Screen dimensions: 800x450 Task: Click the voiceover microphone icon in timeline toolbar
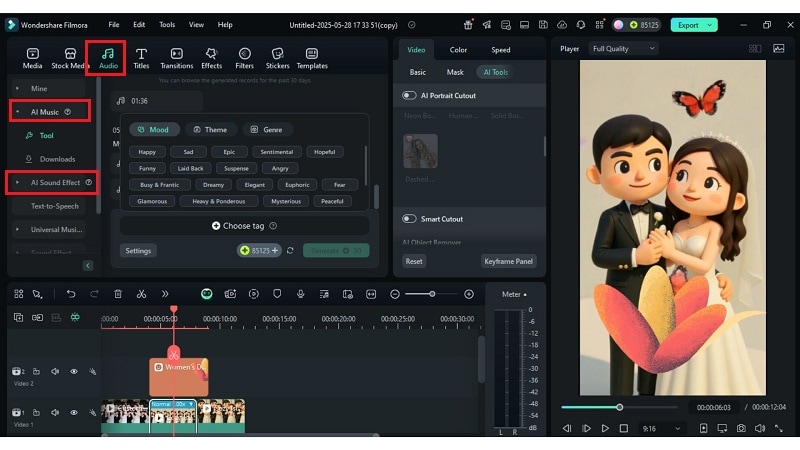pos(301,294)
